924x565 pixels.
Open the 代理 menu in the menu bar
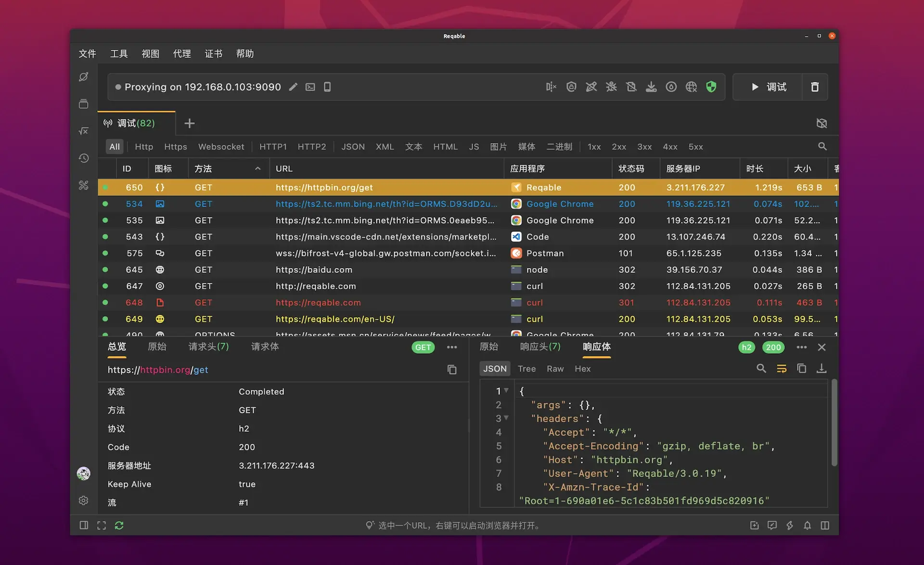(x=182, y=53)
